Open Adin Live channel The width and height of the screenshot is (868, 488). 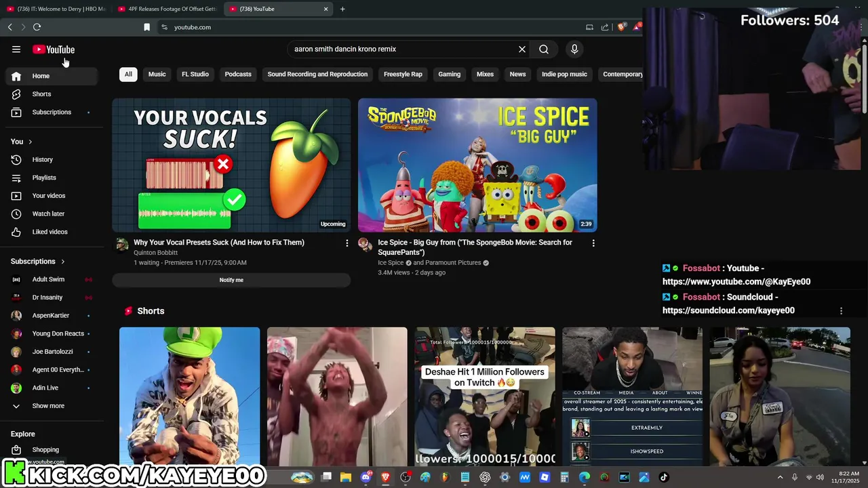52,388
